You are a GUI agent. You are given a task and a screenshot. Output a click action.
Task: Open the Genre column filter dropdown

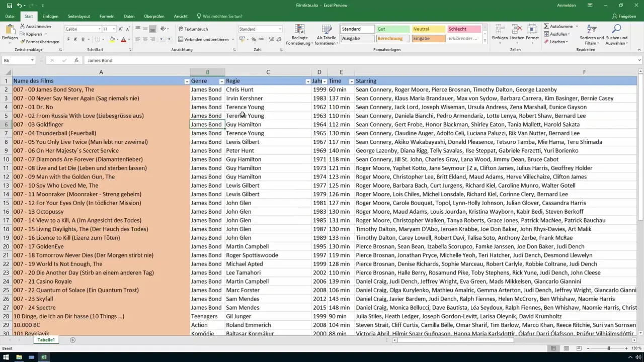221,81
